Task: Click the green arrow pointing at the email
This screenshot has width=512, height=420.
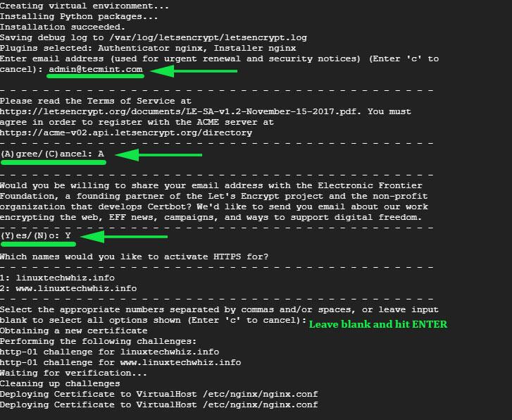Action: [194, 71]
